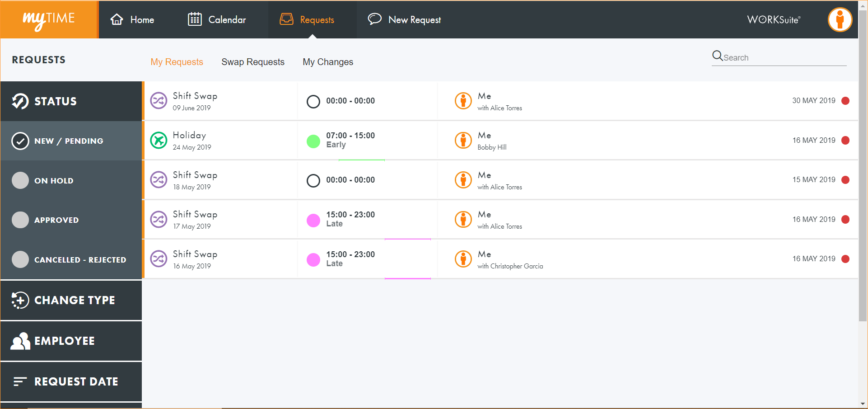Select the My Requests tab
The width and height of the screenshot is (868, 409).
pyautogui.click(x=177, y=62)
